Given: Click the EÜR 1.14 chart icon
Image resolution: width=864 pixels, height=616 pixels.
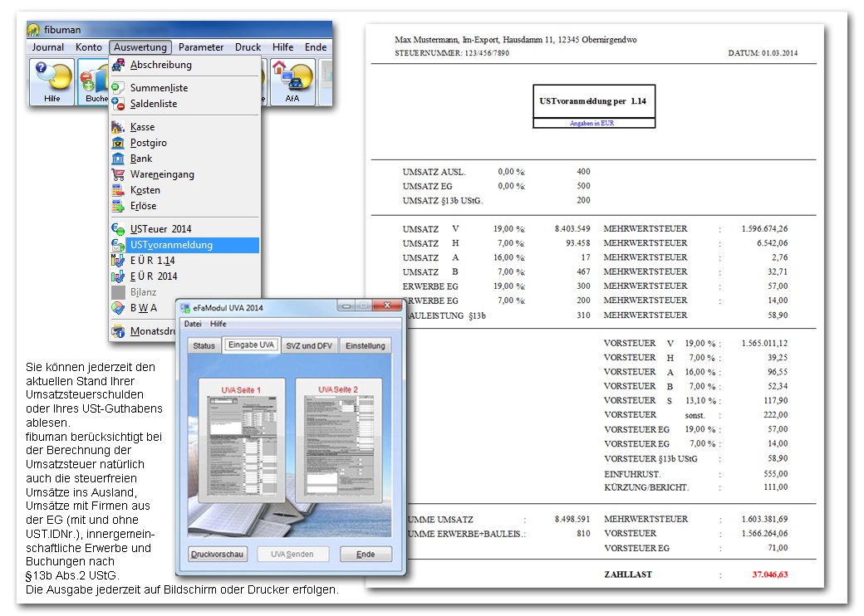Looking at the screenshot, I should click(x=118, y=261).
